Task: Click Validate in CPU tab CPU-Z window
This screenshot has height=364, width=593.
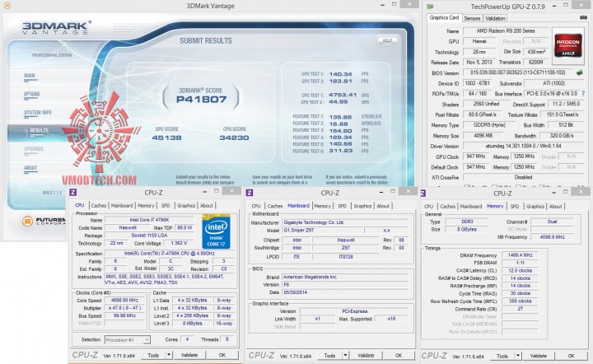Action: point(189,355)
